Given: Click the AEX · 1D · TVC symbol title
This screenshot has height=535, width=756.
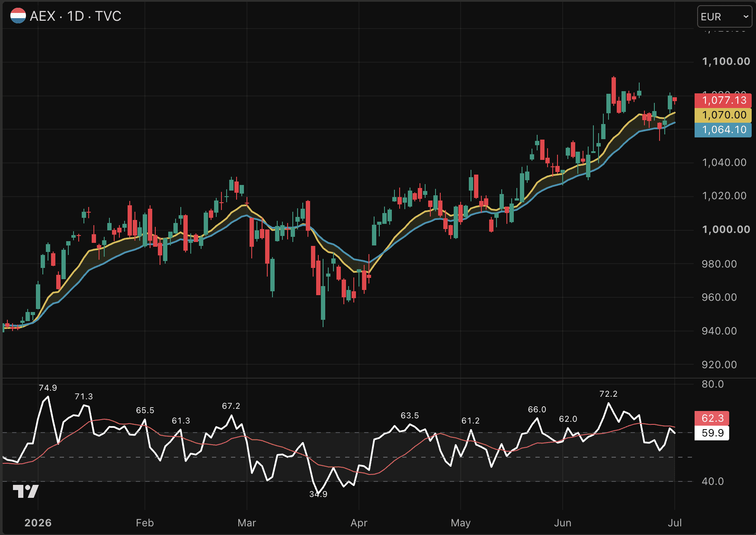Looking at the screenshot, I should [x=76, y=16].
